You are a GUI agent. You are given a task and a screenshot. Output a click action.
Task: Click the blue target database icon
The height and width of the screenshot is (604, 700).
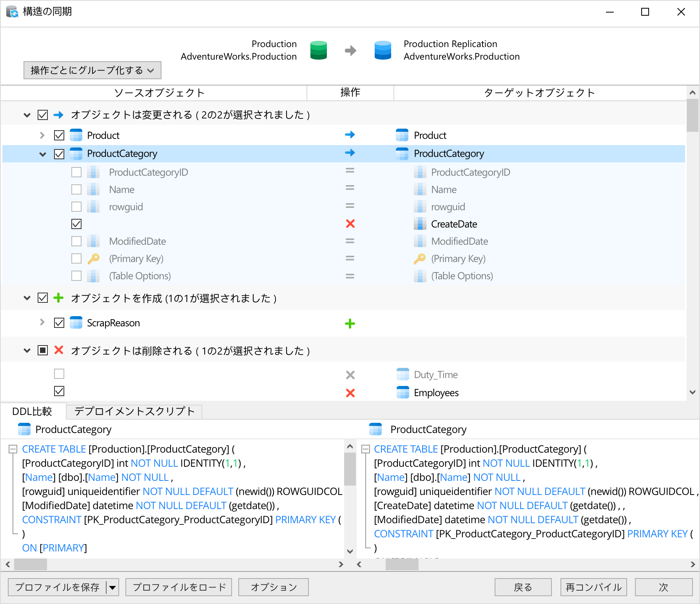[383, 50]
